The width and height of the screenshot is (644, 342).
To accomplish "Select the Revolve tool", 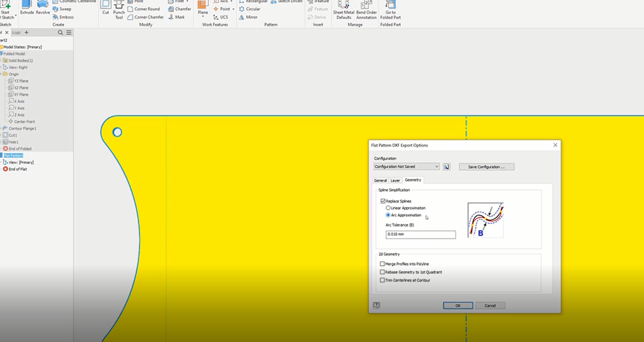I will 43,8.
